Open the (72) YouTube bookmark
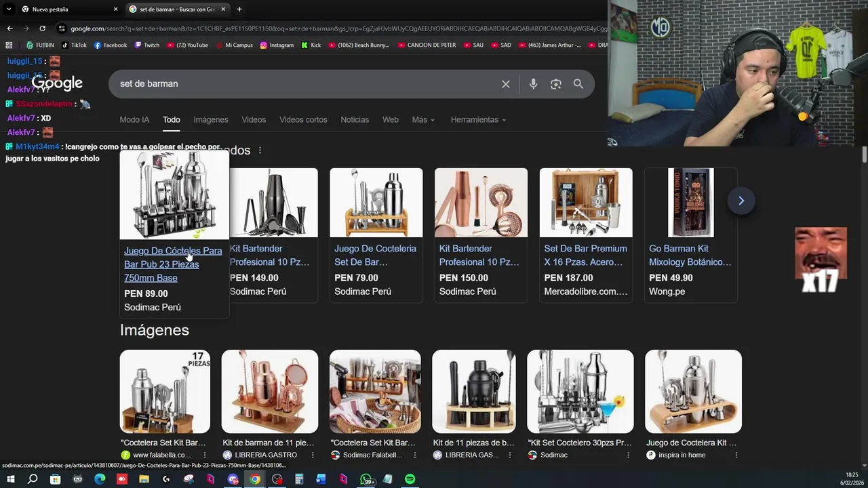Screen dimensions: 868x488 (187, 45)
